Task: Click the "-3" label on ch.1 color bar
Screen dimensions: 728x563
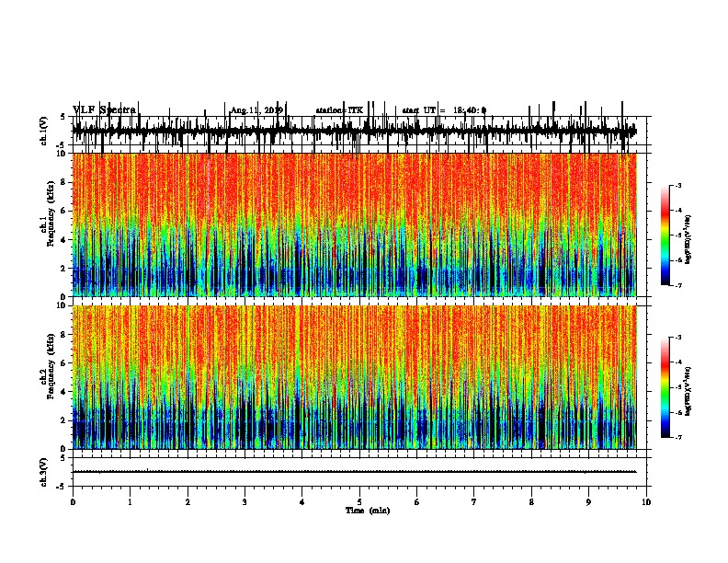Action: point(677,185)
